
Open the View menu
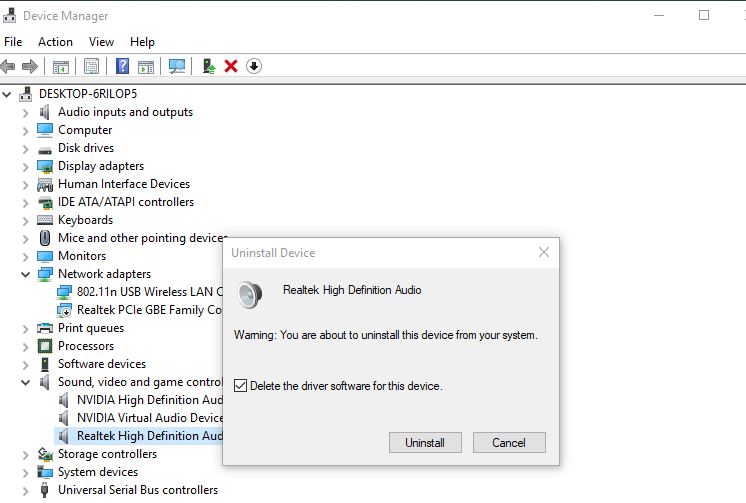click(x=101, y=42)
